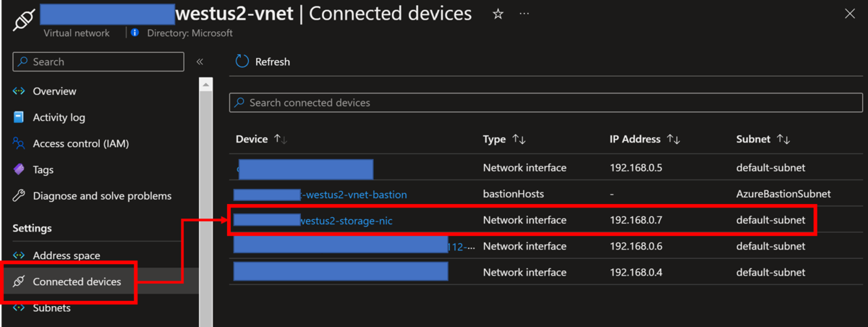Click the Activity log icon
This screenshot has width=868, height=327.
pos(19,117)
